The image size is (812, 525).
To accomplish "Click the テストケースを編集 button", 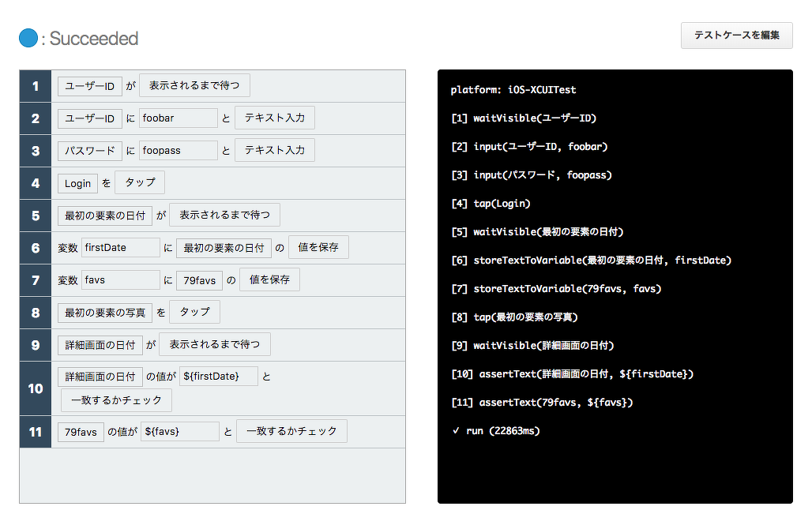I will point(736,36).
